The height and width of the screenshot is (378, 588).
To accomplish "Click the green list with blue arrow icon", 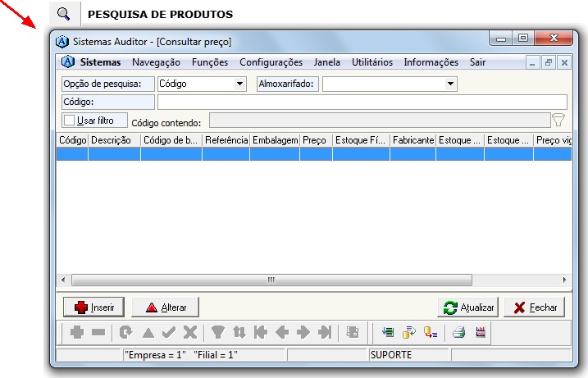I will pyautogui.click(x=388, y=332).
